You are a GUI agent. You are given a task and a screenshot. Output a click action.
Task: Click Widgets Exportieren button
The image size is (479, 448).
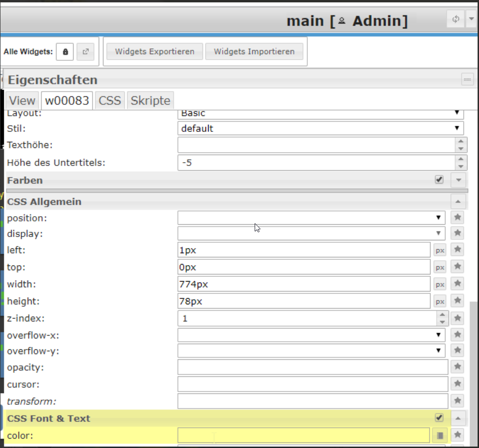(x=155, y=51)
